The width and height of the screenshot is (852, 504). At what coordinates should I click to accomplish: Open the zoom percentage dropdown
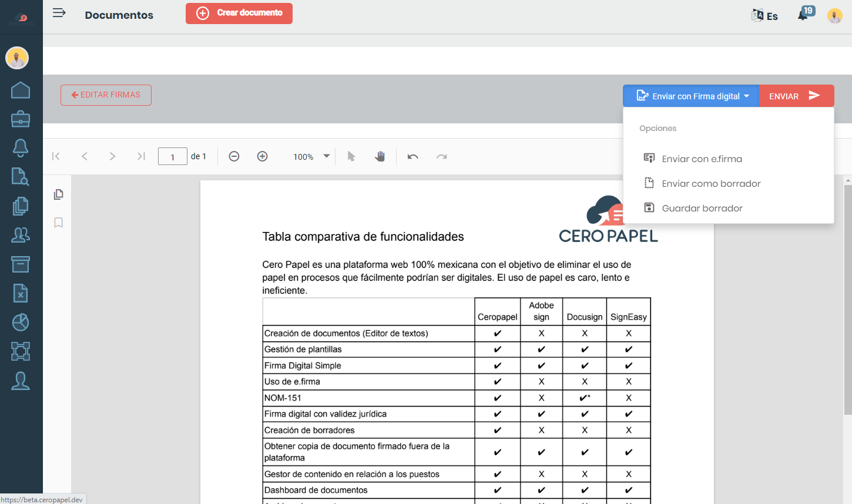pyautogui.click(x=310, y=156)
